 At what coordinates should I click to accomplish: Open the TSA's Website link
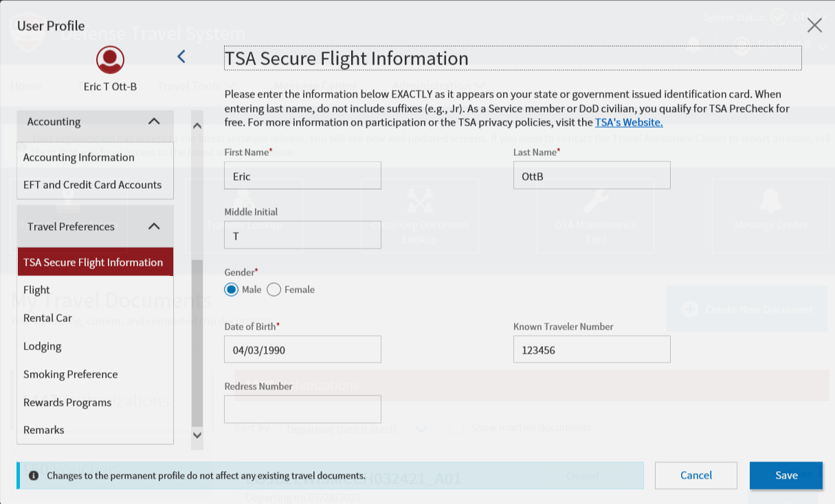629,122
